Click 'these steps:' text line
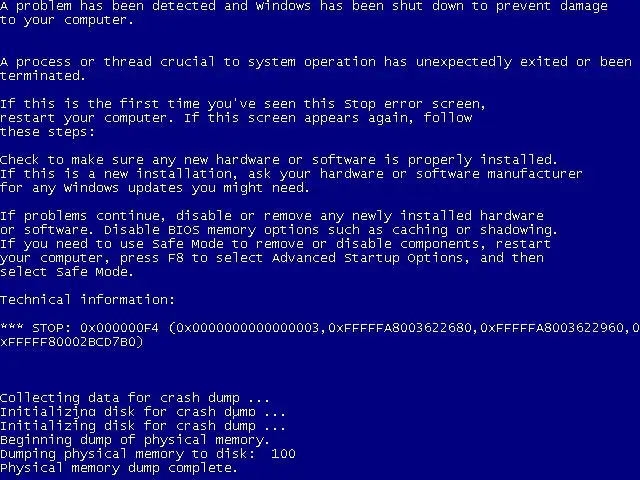 coord(47,132)
